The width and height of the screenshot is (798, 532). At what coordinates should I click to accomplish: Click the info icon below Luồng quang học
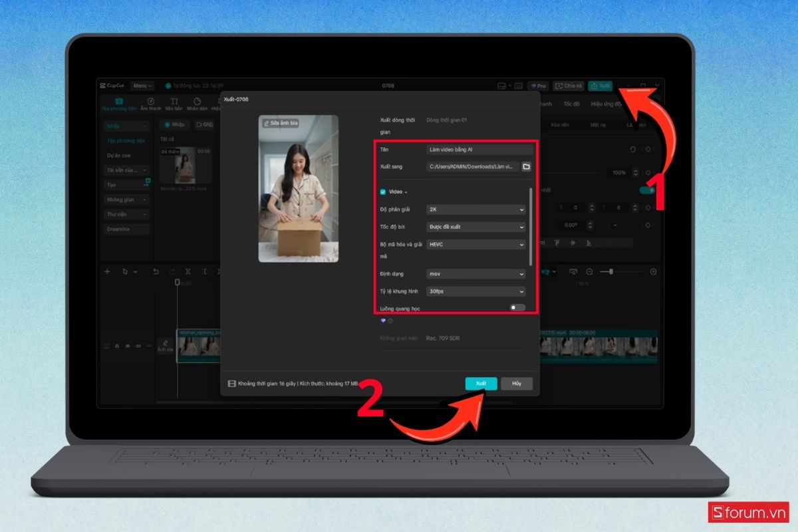390,321
